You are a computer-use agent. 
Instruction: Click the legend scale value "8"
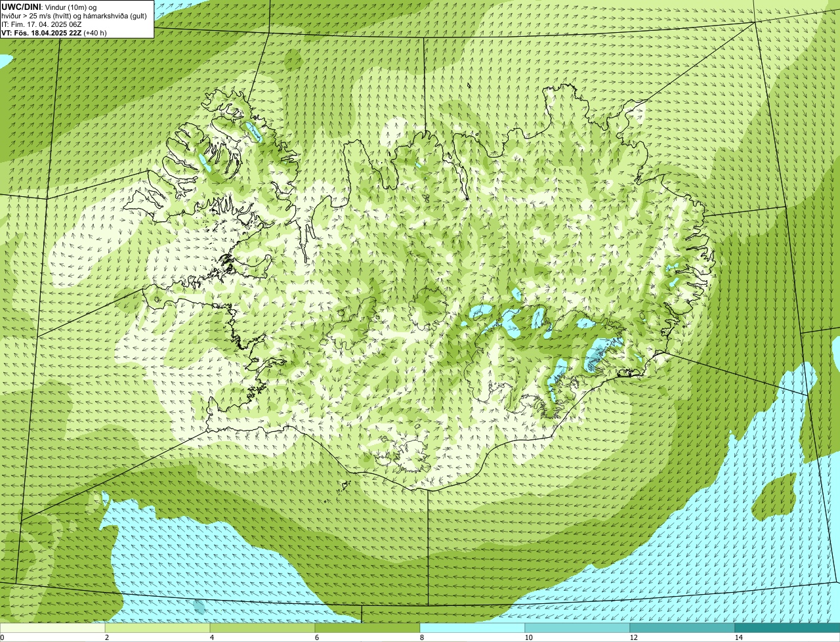click(421, 637)
